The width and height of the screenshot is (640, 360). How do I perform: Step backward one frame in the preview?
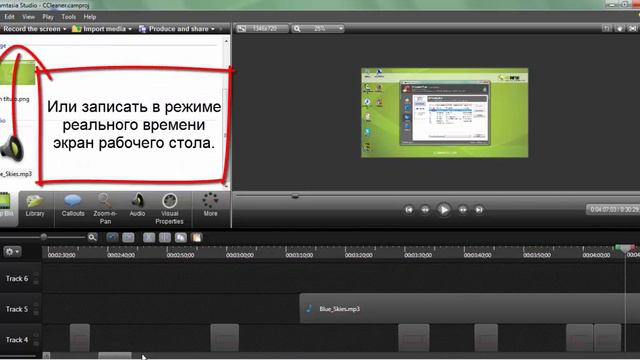click(425, 210)
